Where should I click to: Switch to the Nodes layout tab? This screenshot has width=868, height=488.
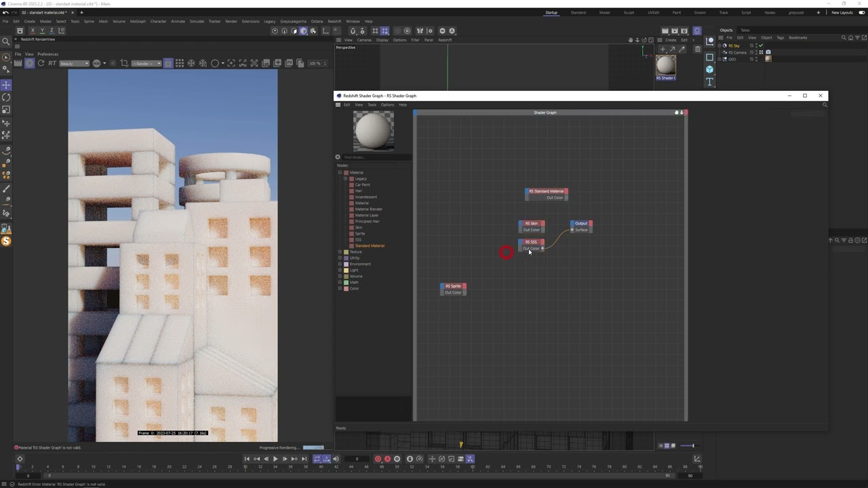770,12
